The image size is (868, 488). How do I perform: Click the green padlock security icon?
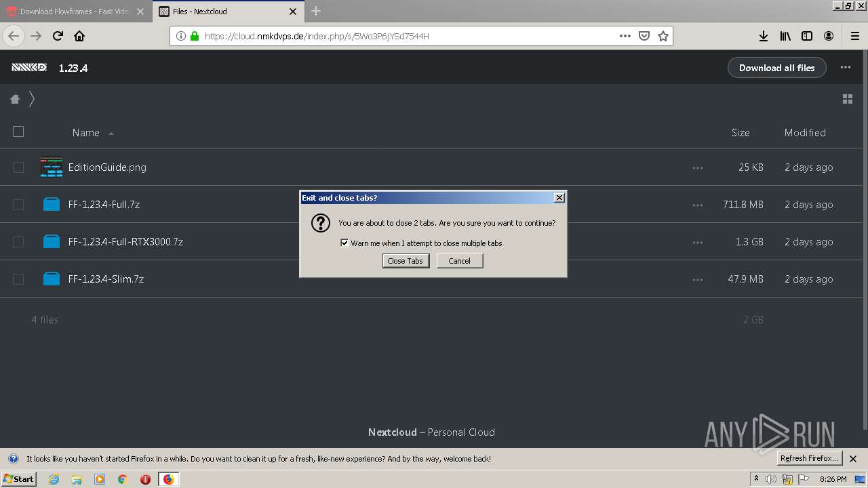pyautogui.click(x=195, y=36)
